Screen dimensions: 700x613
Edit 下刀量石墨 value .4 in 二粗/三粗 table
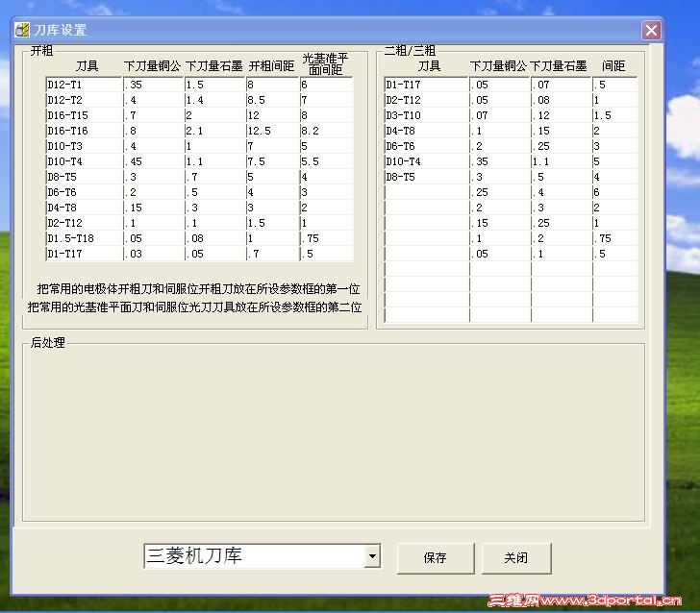point(562,192)
